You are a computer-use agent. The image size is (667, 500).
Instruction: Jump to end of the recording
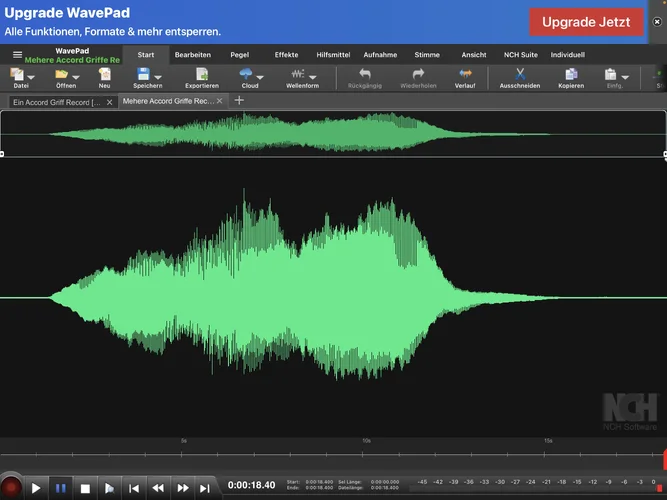click(205, 488)
